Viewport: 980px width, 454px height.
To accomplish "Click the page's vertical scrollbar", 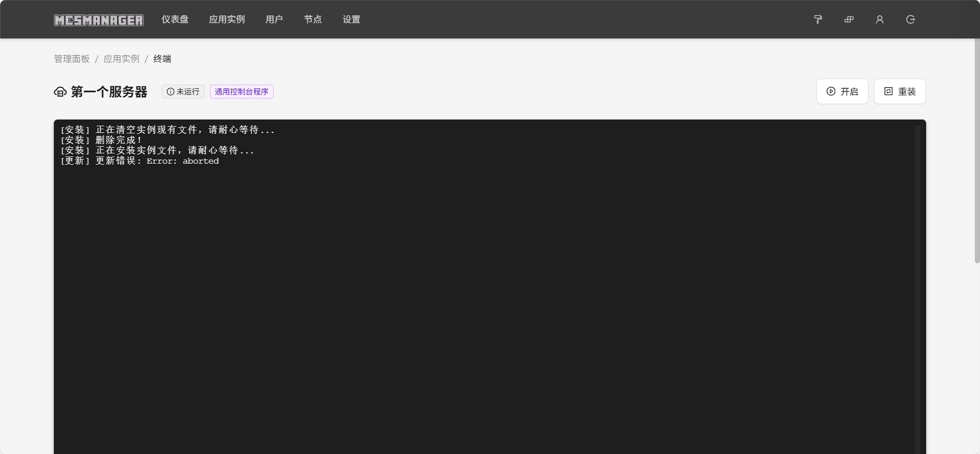I will 977,154.
